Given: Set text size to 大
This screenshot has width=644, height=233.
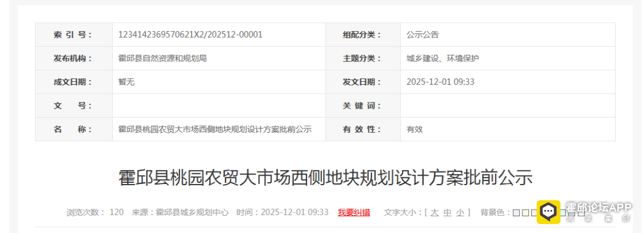Looking at the screenshot, I should pos(435,213).
